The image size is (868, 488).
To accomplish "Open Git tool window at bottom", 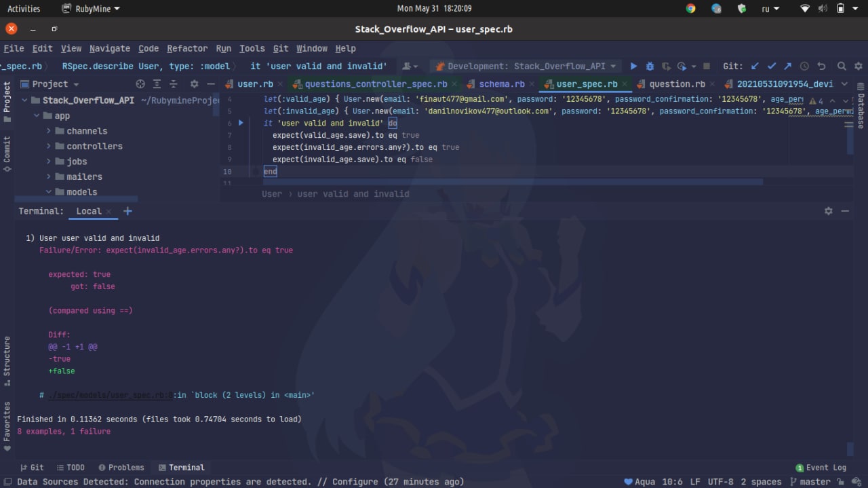I will (32, 468).
